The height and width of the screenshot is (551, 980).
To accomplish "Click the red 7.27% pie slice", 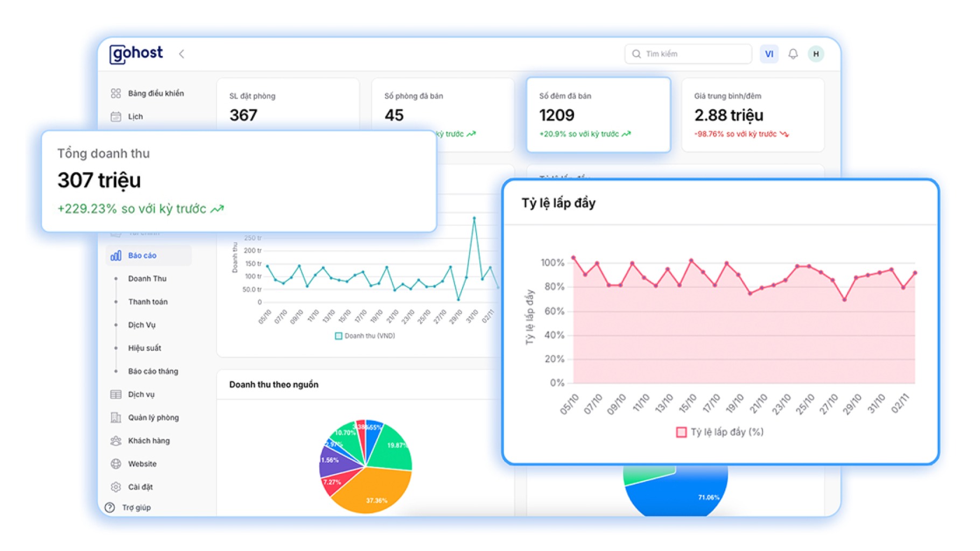I will pos(335,483).
